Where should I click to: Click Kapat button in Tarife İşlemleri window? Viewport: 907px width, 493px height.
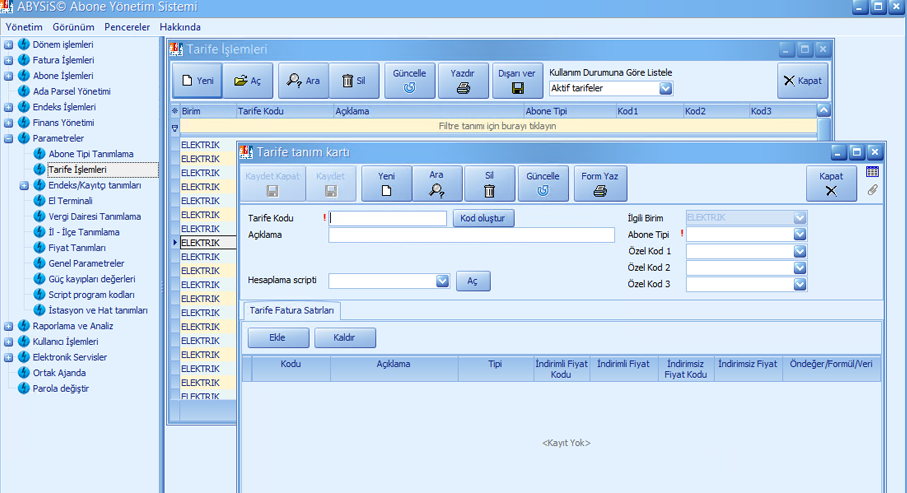pos(802,80)
